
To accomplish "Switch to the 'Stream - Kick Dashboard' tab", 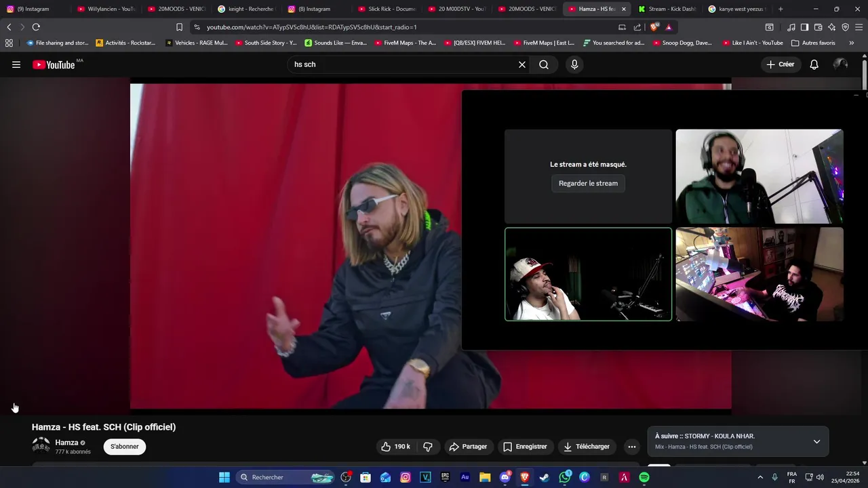I will (x=667, y=9).
